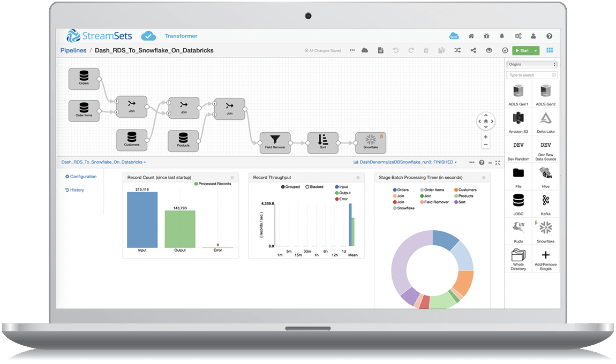Close the Record Count chart panel

pos(232,178)
